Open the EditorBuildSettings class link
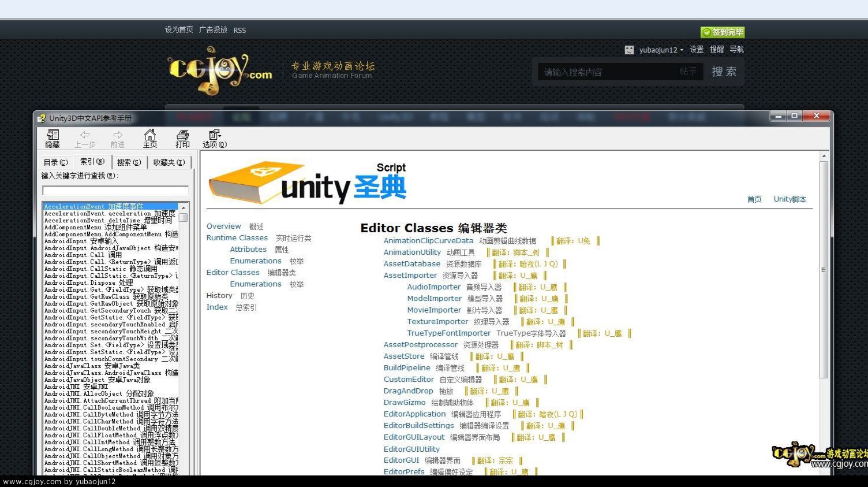868x487 pixels. point(419,426)
